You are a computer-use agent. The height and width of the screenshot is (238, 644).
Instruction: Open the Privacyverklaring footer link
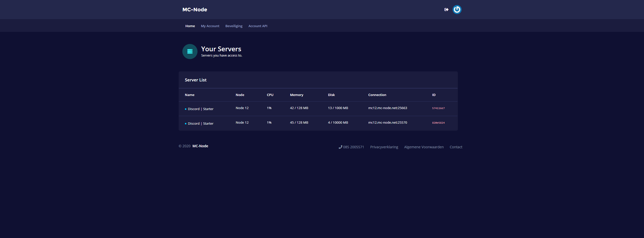point(384,147)
